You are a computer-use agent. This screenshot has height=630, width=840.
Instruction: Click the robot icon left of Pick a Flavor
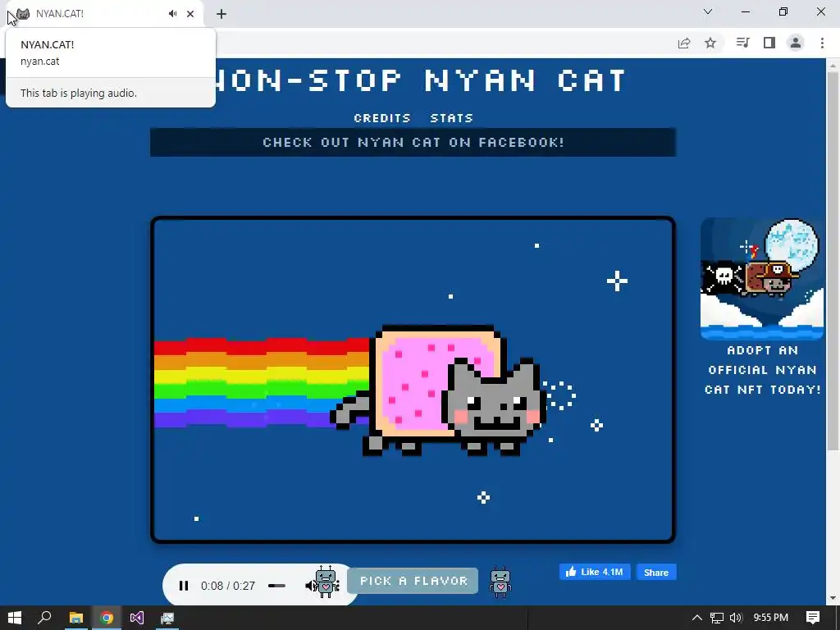click(326, 582)
